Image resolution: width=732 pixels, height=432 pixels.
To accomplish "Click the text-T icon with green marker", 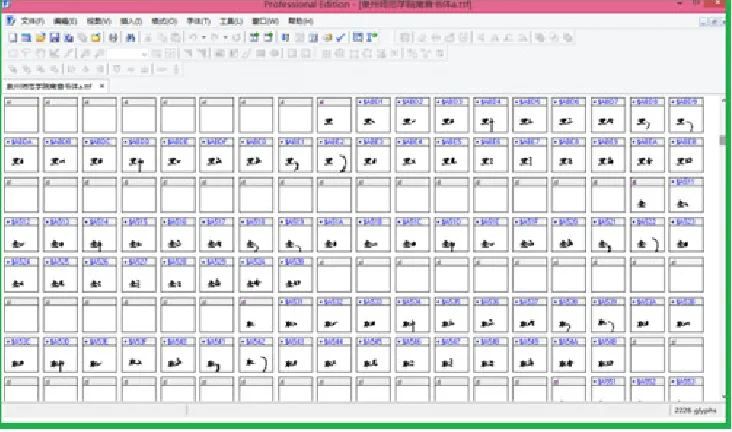I will (x=372, y=38).
